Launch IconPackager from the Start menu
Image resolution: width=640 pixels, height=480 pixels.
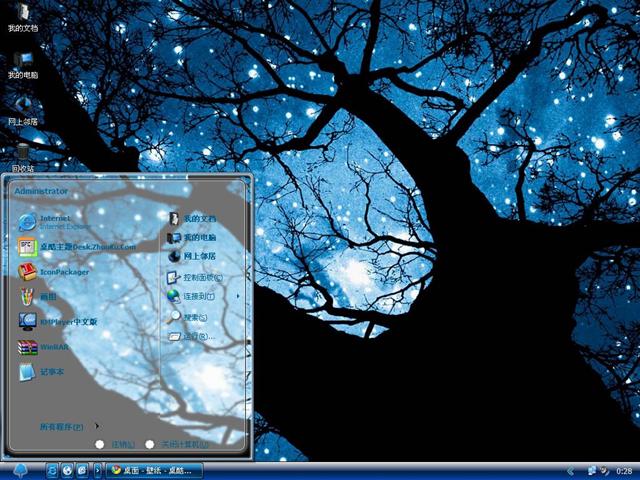[x=53, y=272]
